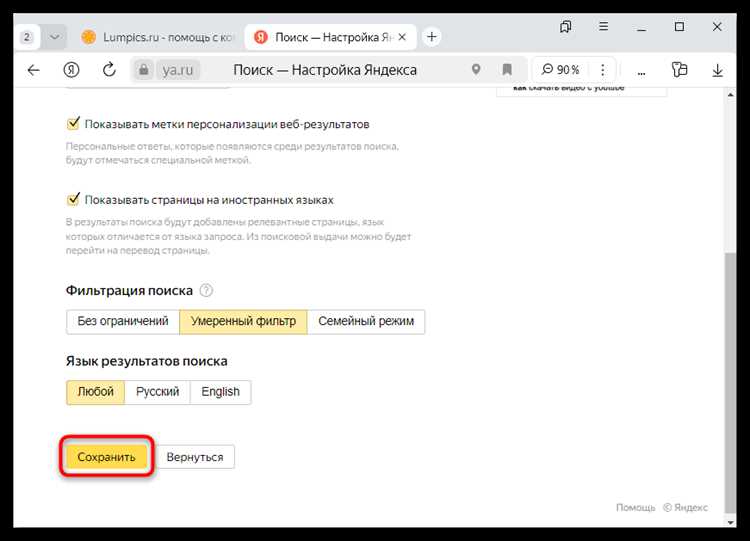Open the extensions panel icon
The height and width of the screenshot is (541, 750).
[679, 70]
